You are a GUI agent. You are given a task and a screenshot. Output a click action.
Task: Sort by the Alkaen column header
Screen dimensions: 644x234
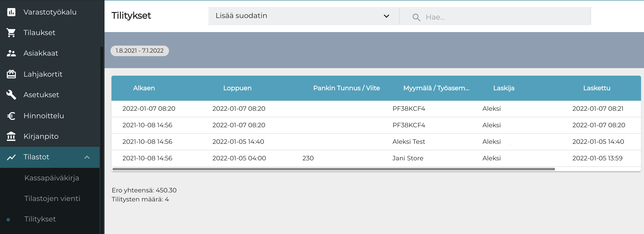click(144, 88)
